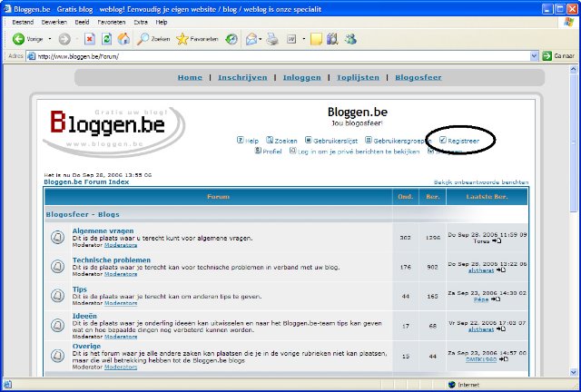
Task: Open the Inschrijven navigation link
Action: pos(242,77)
